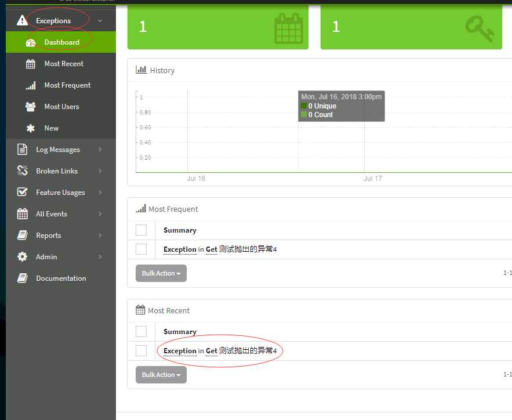
Task: Click the key icon on second green tile
Action: [480, 29]
